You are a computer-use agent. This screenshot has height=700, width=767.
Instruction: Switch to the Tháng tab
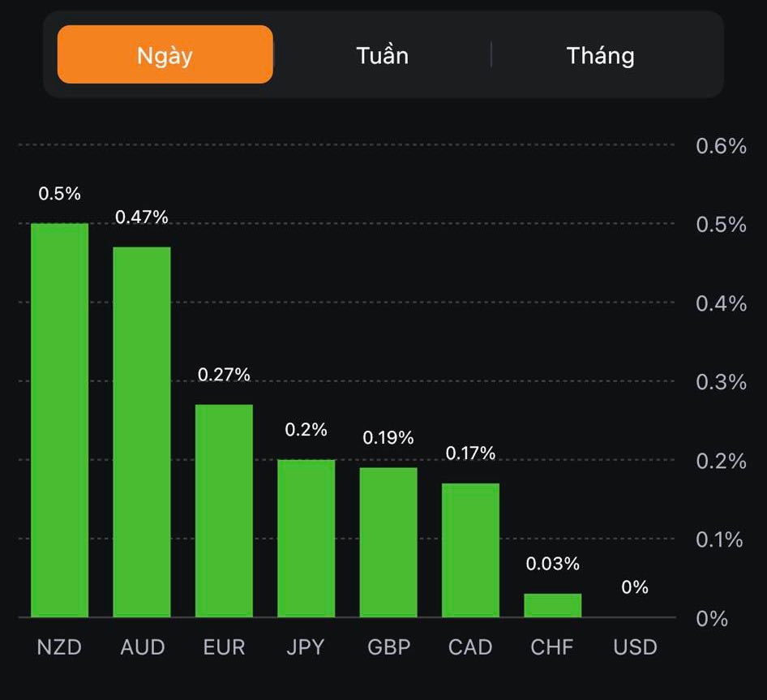(600, 55)
